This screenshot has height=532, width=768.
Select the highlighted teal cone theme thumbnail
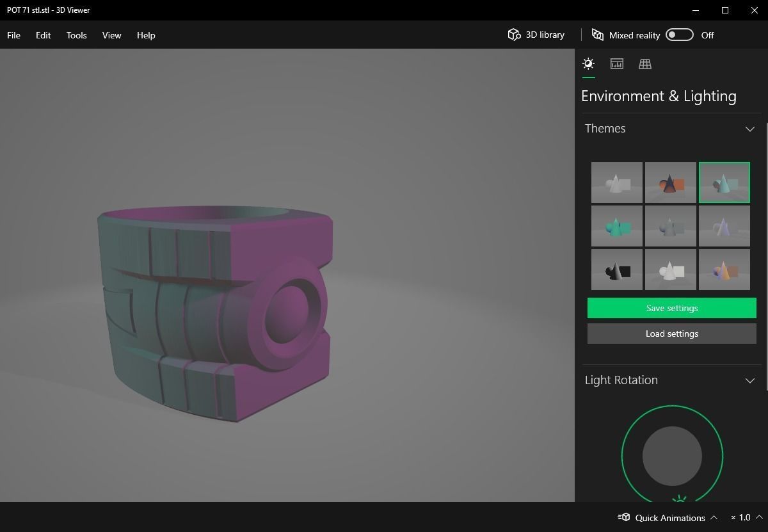click(724, 182)
